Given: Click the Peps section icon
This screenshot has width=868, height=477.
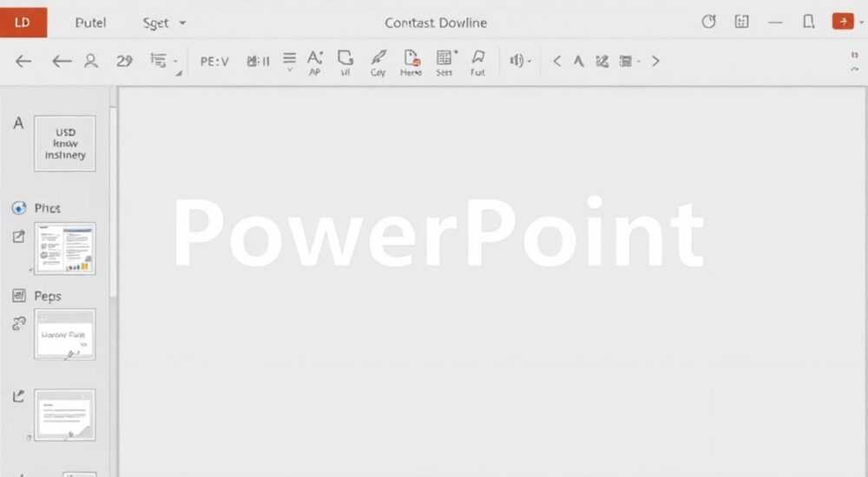Looking at the screenshot, I should 19,296.
